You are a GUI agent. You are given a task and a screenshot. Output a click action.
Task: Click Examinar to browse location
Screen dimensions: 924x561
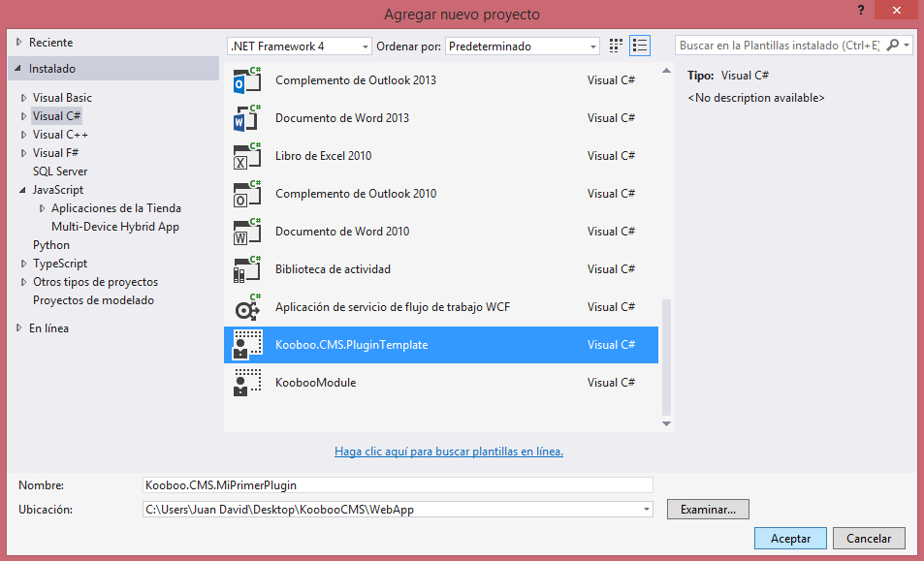point(708,510)
